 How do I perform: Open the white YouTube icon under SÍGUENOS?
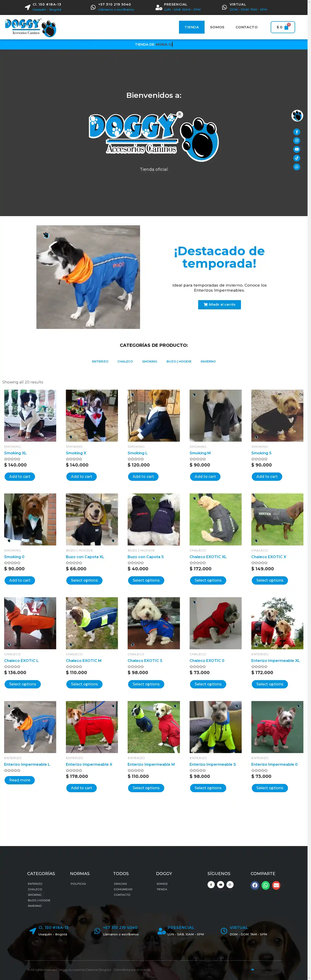[x=220, y=884]
